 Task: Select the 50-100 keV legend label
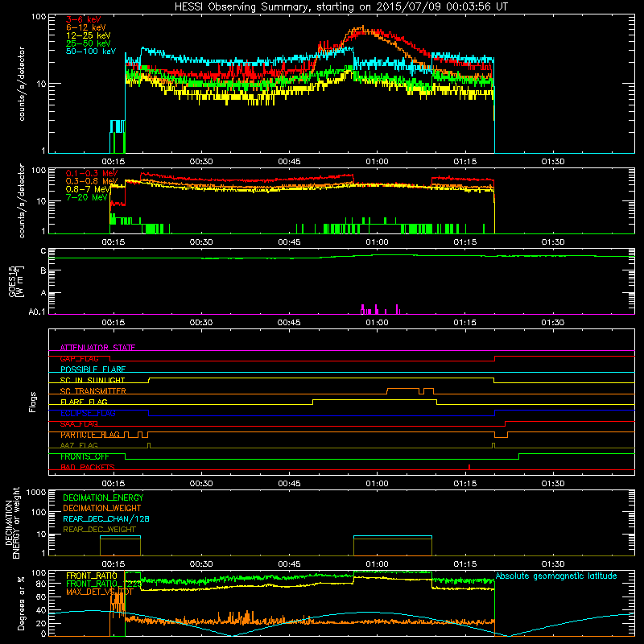(91, 52)
